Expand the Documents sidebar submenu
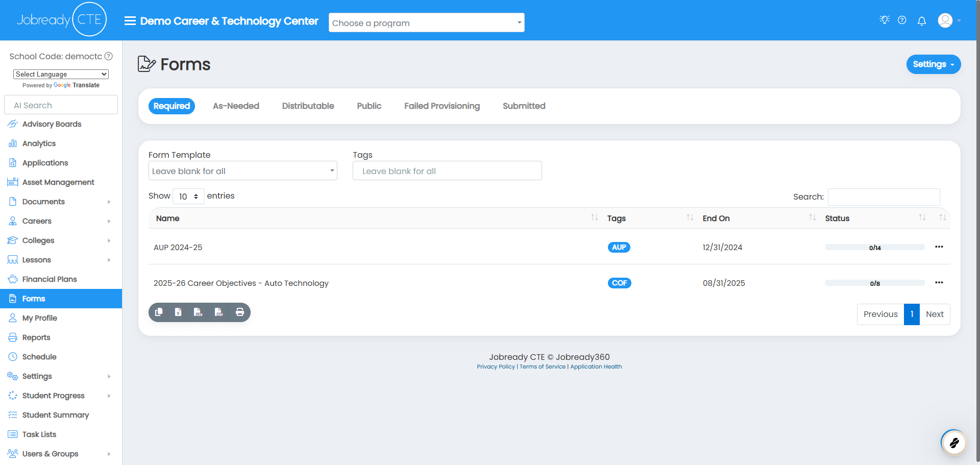 click(x=61, y=202)
